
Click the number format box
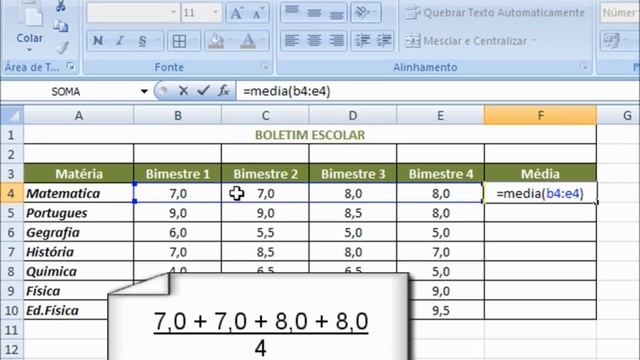(x=620, y=13)
